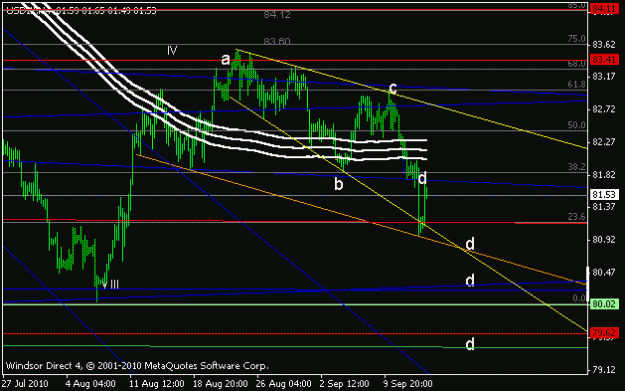Select the 68.0 Fibonacci level label
This screenshot has width=625, height=391.
coord(576,64)
